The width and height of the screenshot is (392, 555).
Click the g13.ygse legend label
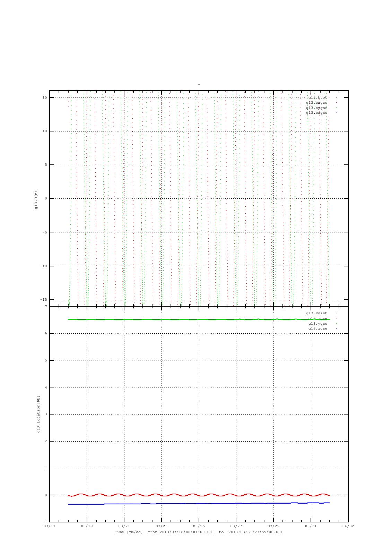click(x=317, y=323)
